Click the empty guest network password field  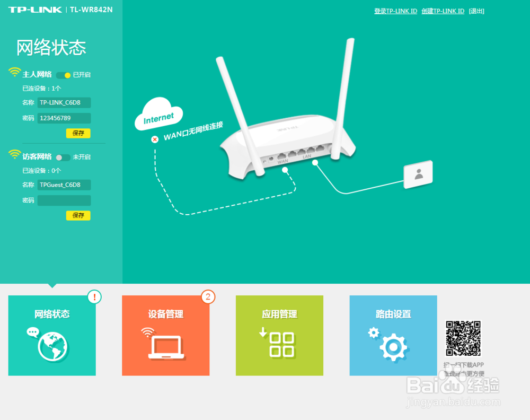point(64,200)
